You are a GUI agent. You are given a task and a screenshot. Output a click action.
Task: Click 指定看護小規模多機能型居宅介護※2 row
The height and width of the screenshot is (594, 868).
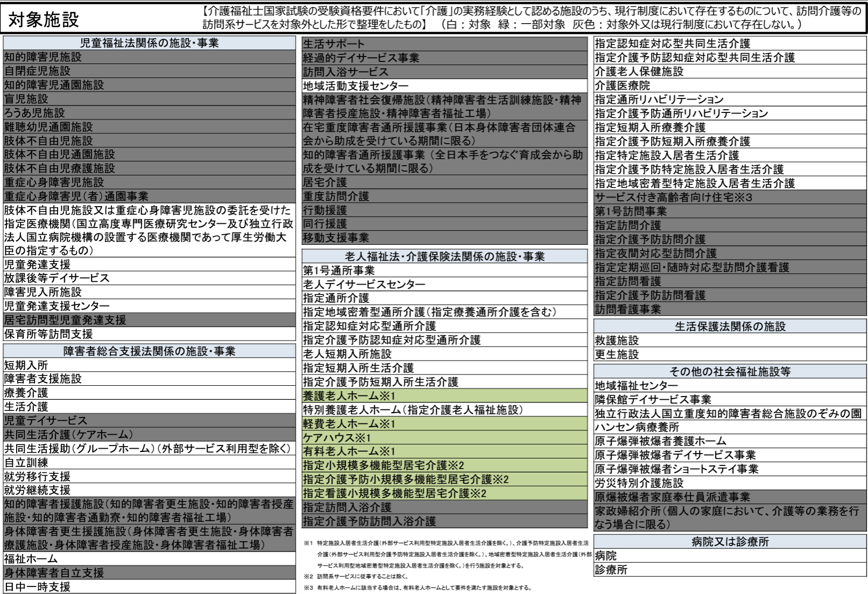pyautogui.click(x=444, y=493)
